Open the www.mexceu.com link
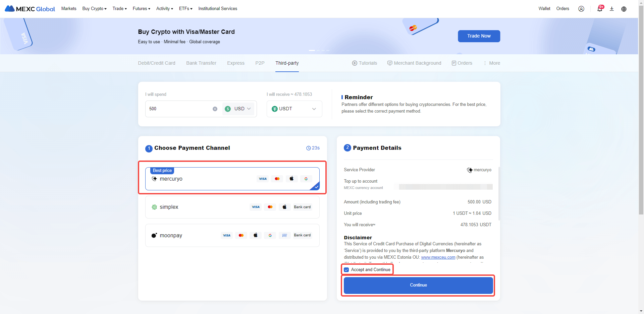 438,257
